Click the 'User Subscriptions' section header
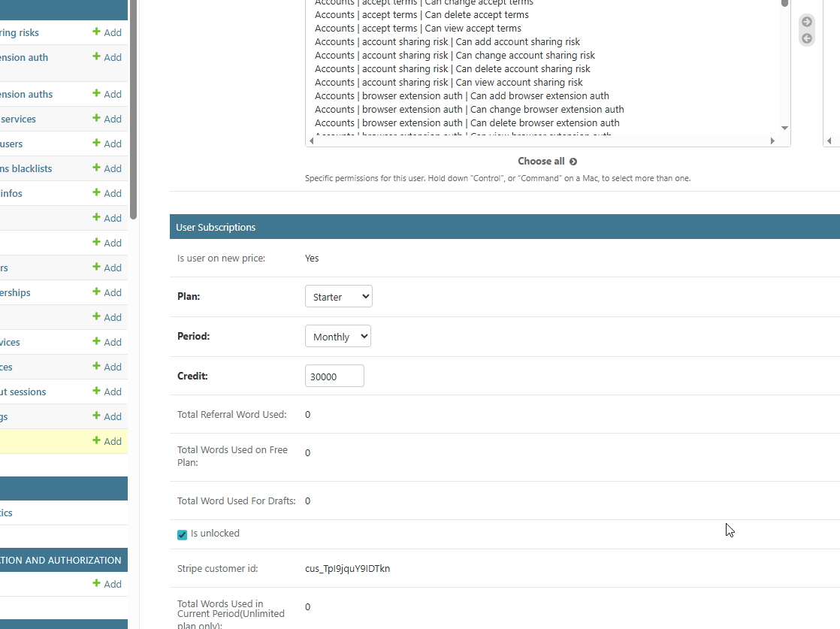The height and width of the screenshot is (629, 840). [505, 227]
